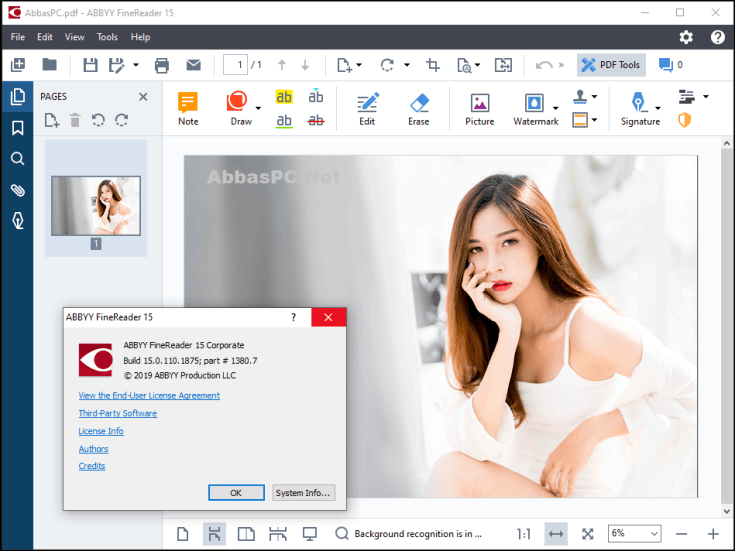The height and width of the screenshot is (551, 735).
Task: Open the Third-Party Software link
Action: (x=118, y=413)
